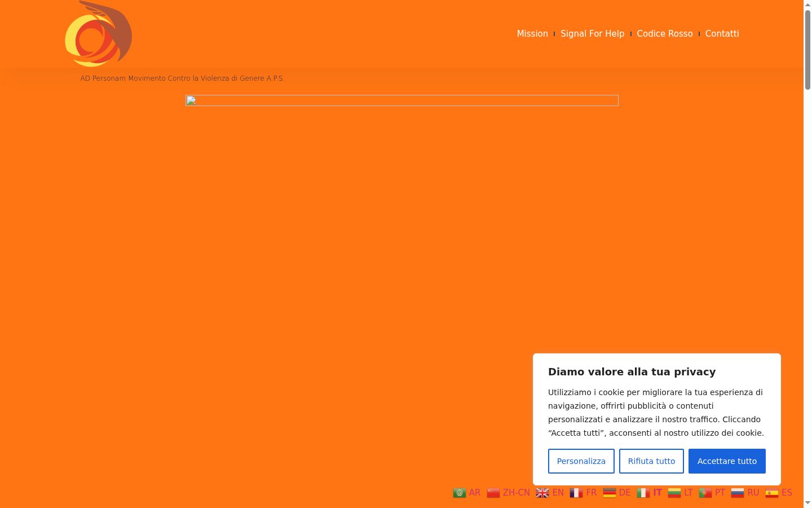Pick the Lithuanian flag icon
Image resolution: width=812 pixels, height=508 pixels.
[x=674, y=493]
